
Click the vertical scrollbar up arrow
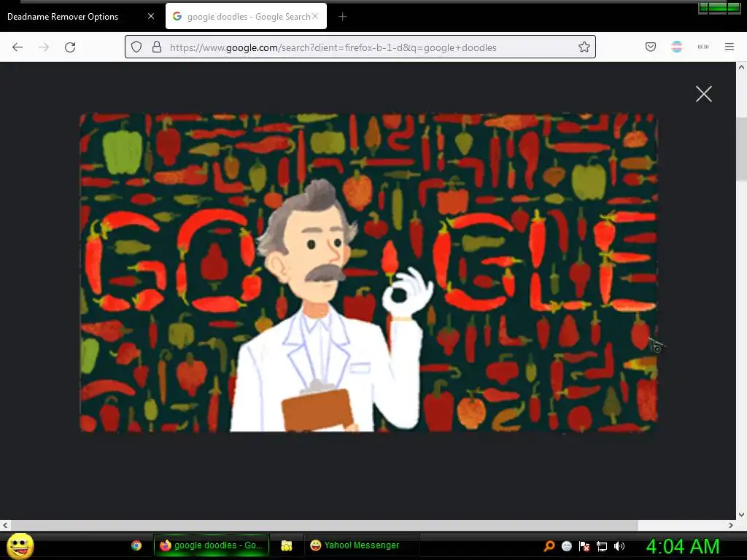point(741,68)
